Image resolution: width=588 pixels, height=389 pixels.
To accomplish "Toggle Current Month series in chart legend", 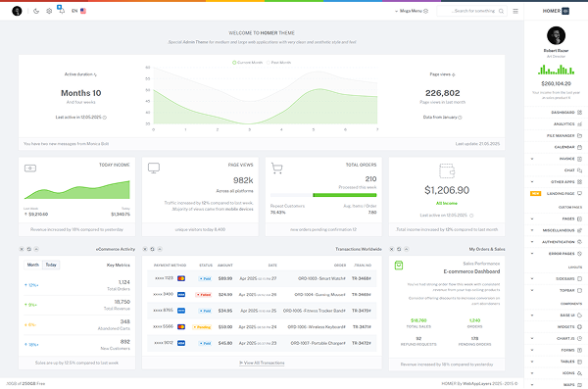I will pos(248,63).
